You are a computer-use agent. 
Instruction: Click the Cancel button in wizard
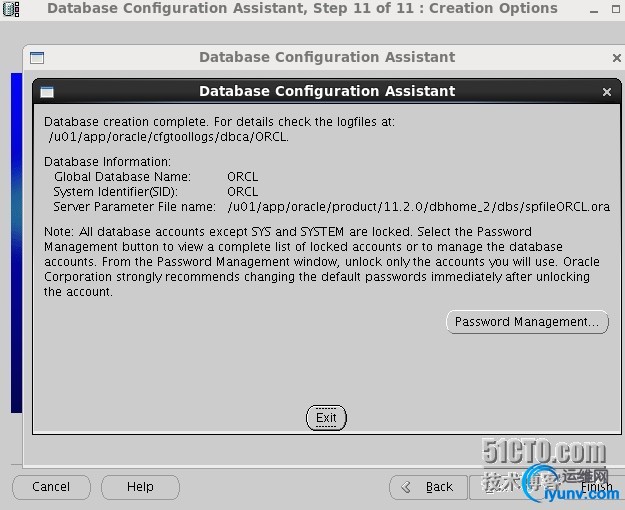coord(51,487)
